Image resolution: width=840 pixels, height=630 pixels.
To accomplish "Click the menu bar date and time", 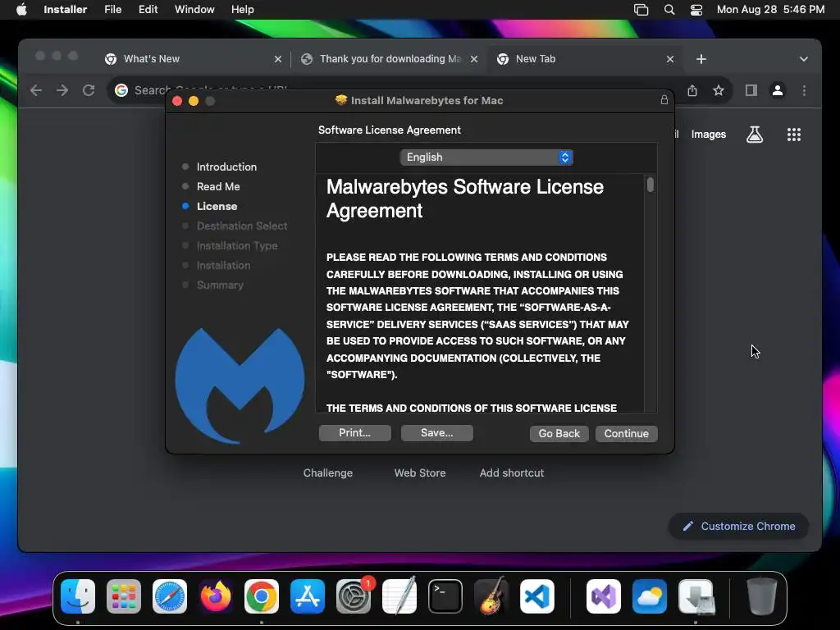I will click(x=770, y=10).
